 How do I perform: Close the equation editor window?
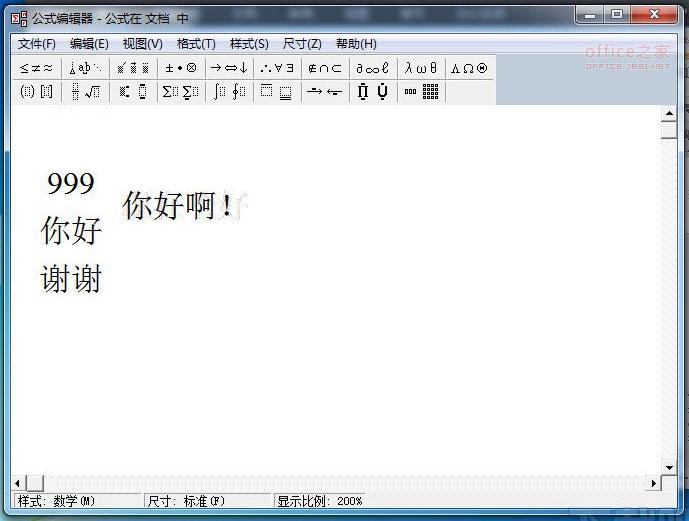[654, 16]
